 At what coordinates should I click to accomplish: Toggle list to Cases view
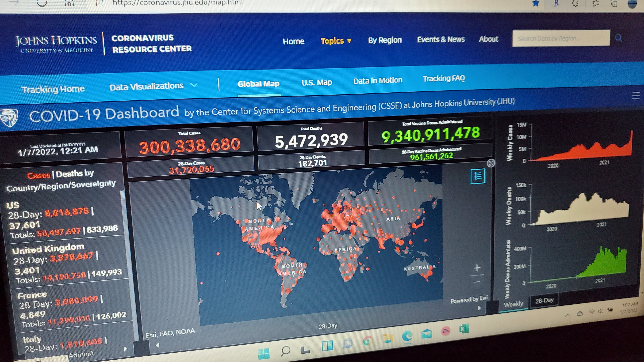[39, 176]
